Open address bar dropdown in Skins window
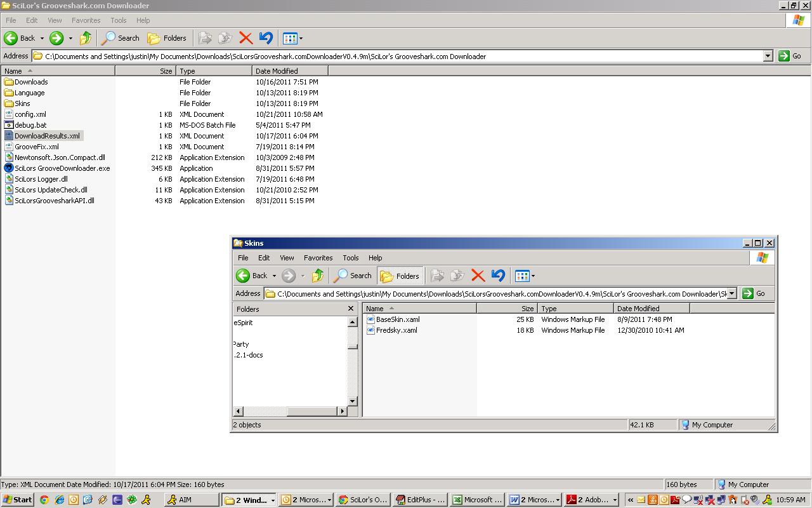812x508 pixels. tap(731, 293)
